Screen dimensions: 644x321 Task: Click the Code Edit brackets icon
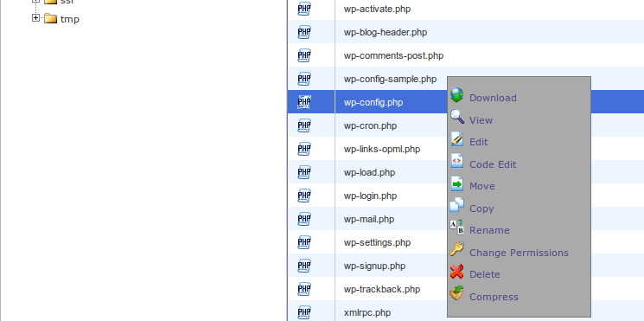coord(456,161)
